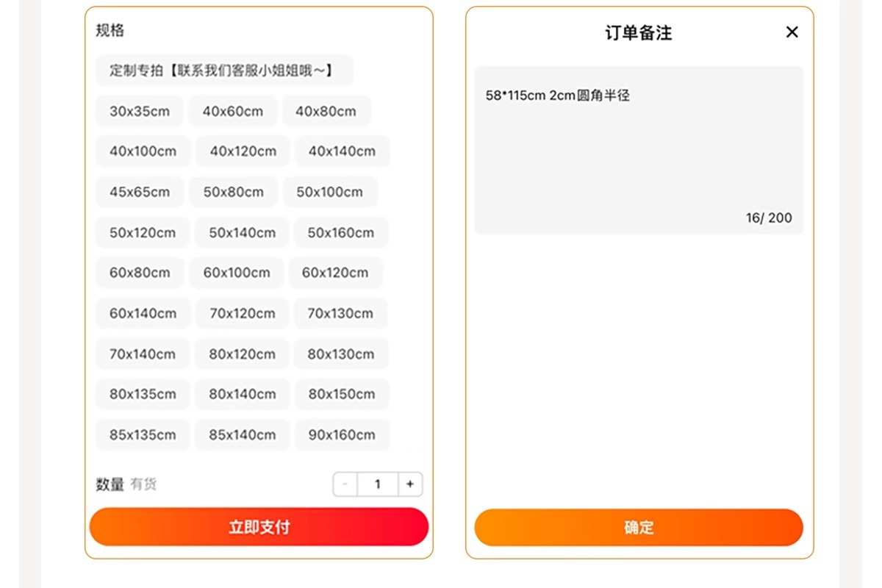This screenshot has width=882, height=588.
Task: Confirm order note with 确定 button
Action: click(639, 528)
